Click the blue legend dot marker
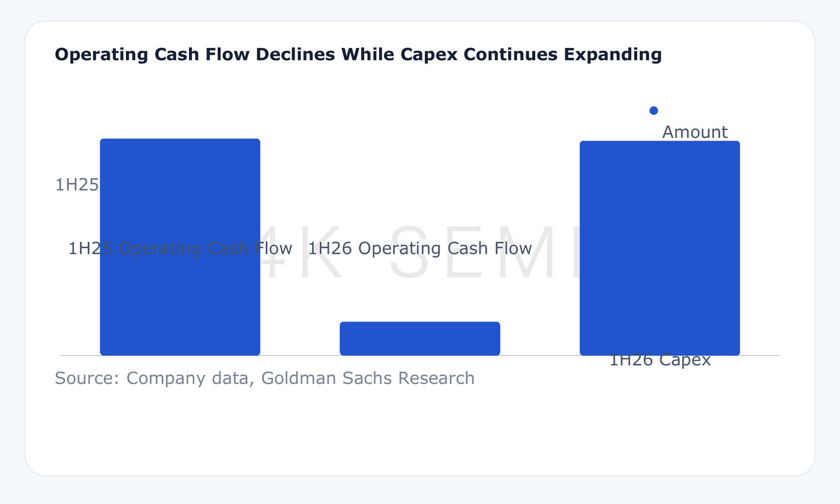The width and height of the screenshot is (840, 504). point(654,110)
